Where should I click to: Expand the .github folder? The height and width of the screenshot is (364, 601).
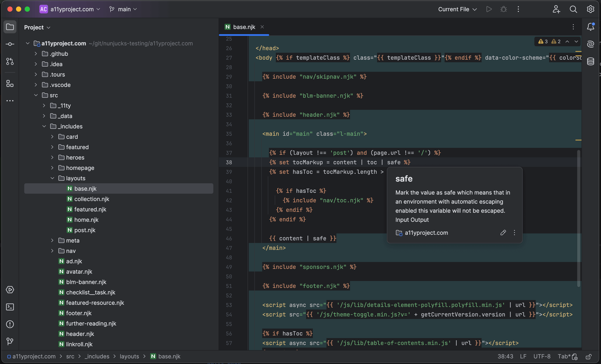coord(36,54)
